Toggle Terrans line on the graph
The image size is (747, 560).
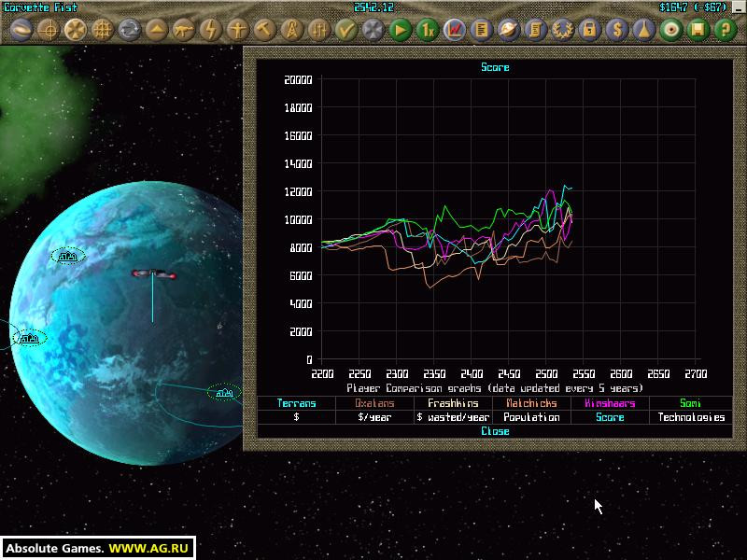(x=296, y=403)
